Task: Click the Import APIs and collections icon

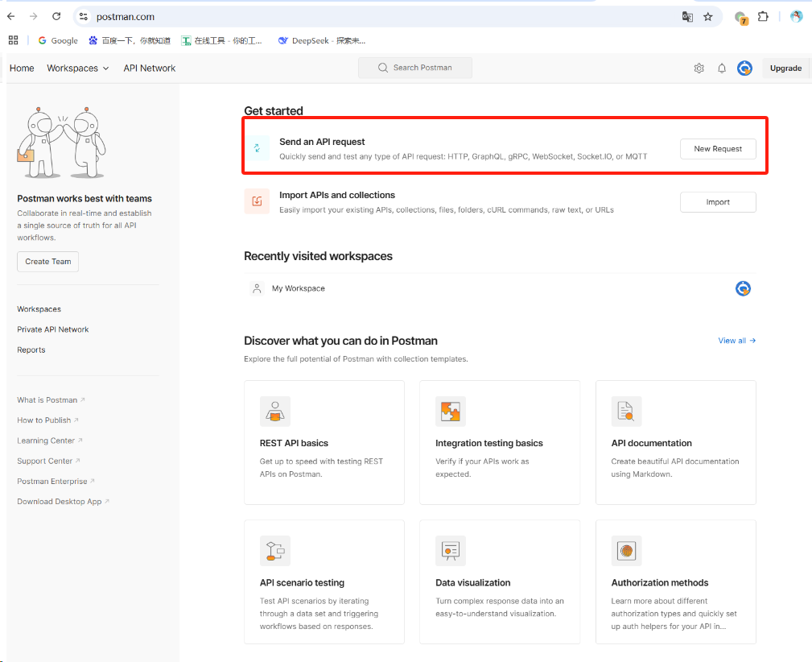Action: [257, 201]
